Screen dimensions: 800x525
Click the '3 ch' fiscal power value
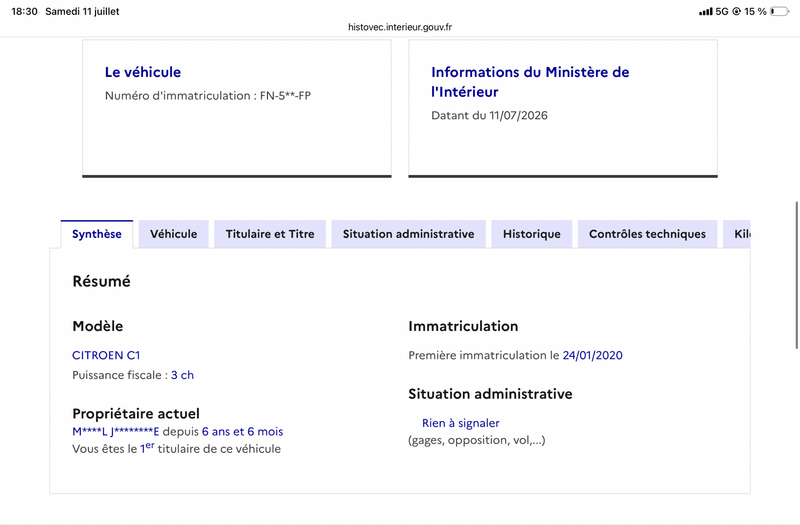coord(182,375)
